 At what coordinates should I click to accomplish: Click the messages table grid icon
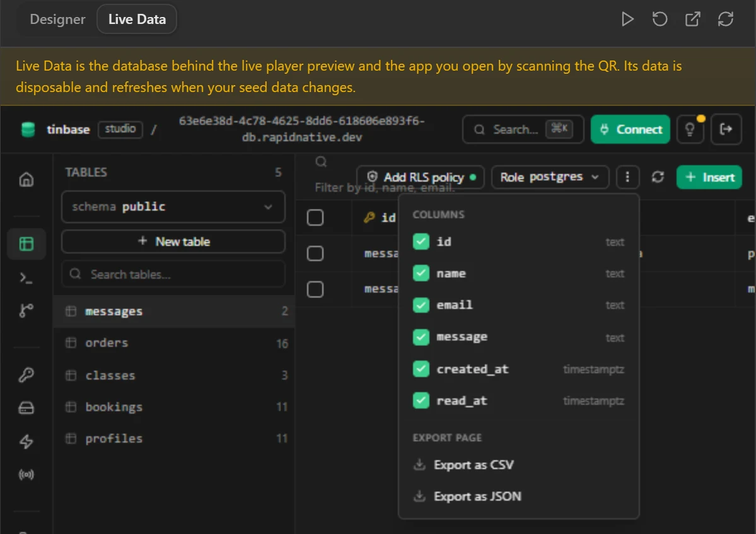[x=71, y=311]
